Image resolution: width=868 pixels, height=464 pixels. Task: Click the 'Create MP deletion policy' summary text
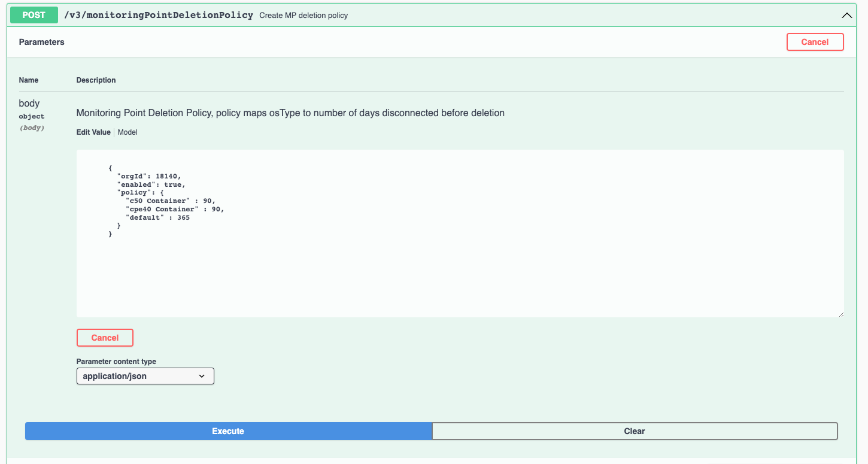pos(304,16)
